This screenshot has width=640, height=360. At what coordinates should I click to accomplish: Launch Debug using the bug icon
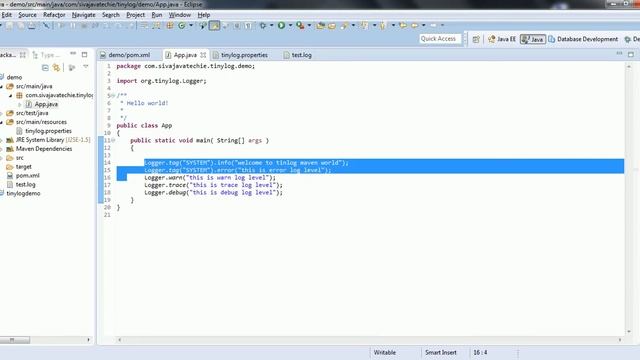[262, 25]
